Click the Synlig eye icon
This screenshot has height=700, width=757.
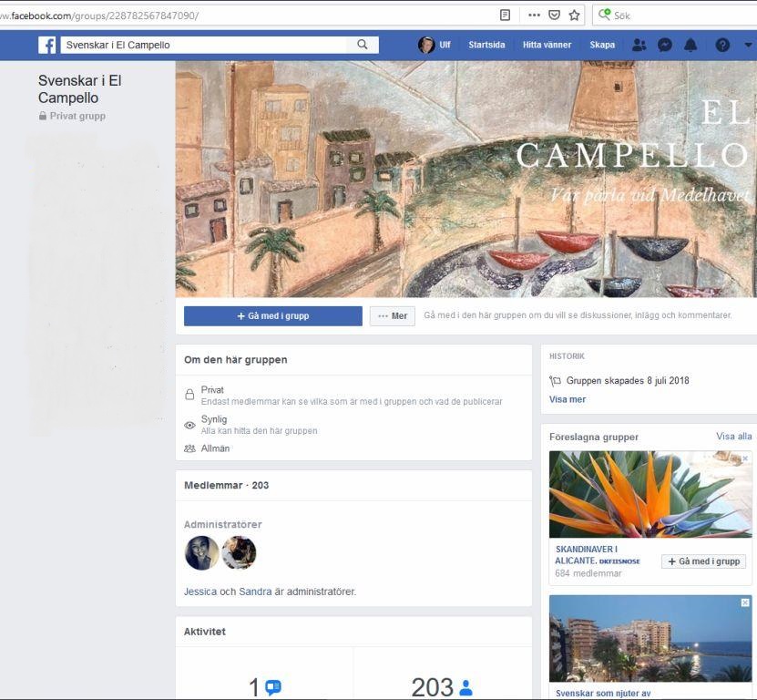[189, 425]
